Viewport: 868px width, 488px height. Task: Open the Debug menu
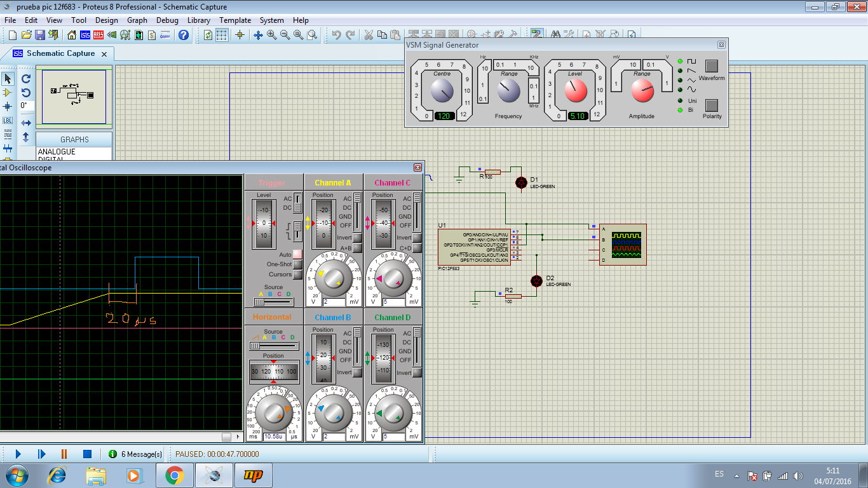[x=167, y=20]
